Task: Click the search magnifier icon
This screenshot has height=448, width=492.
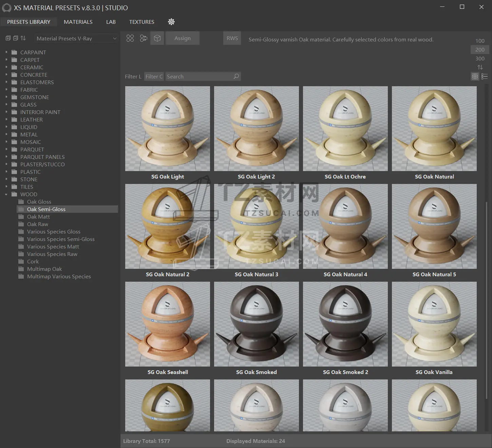Action: (x=236, y=76)
